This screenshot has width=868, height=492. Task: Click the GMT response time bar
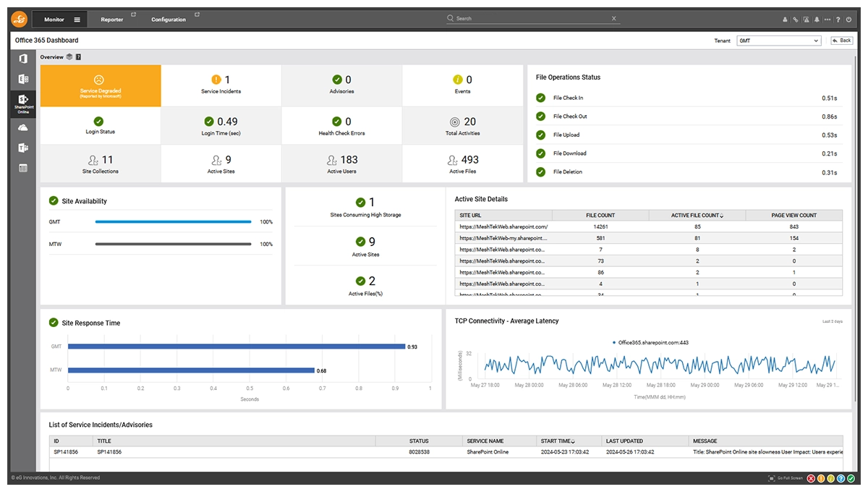click(237, 347)
